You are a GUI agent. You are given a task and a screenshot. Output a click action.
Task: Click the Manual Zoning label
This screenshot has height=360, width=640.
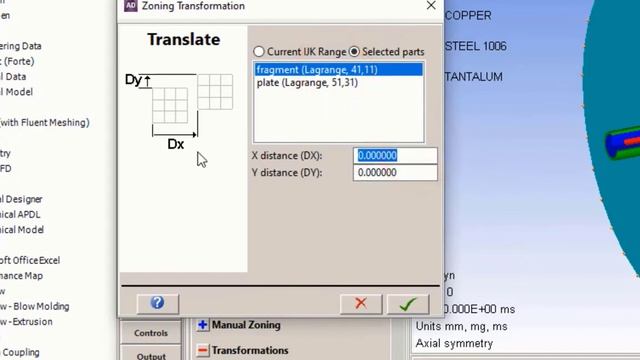246,325
